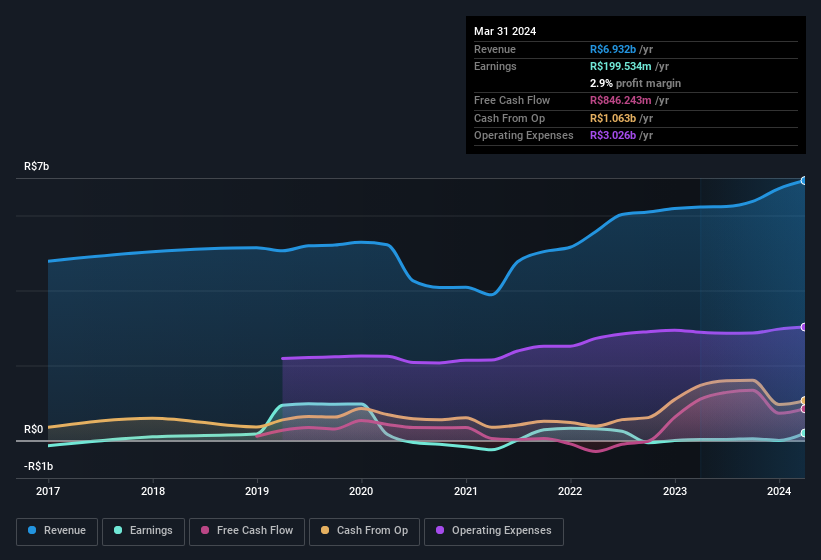Click the R$1.063b cash from op value

coord(613,118)
